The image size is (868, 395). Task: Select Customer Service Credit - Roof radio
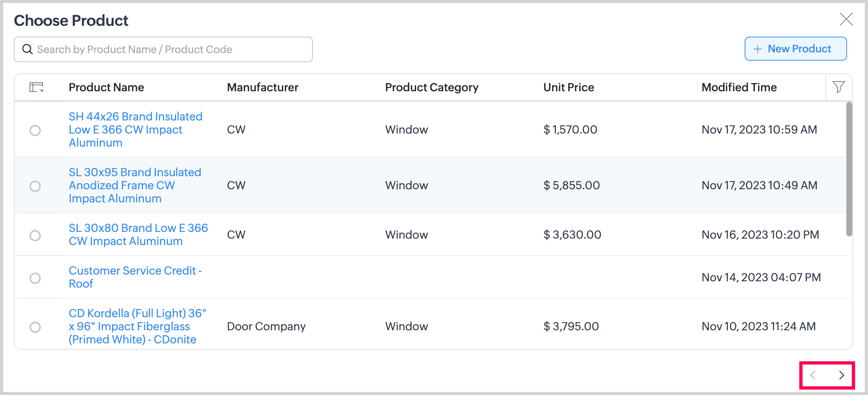pyautogui.click(x=35, y=278)
